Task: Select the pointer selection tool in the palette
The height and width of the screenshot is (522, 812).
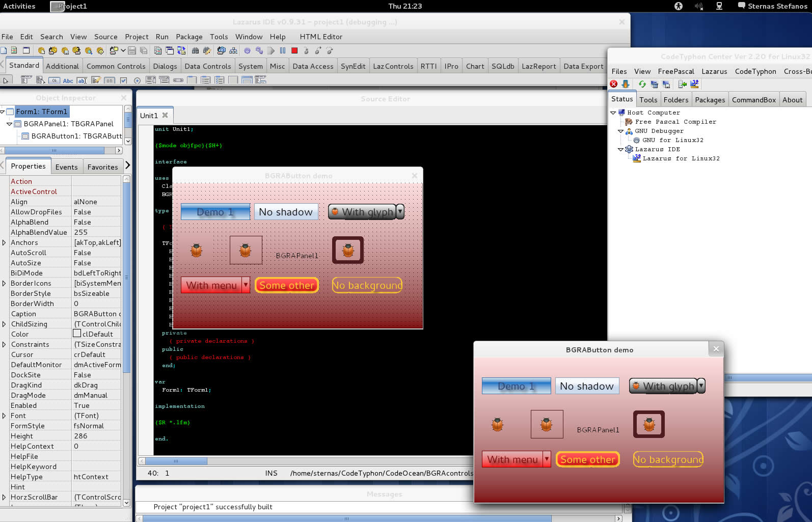Action: [x=6, y=80]
